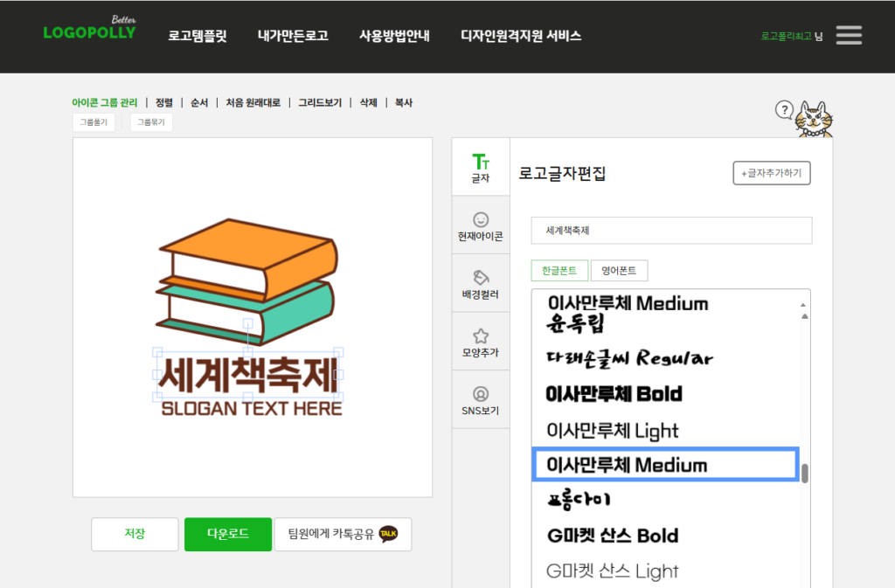Click the 그룹묶기 group button

[151, 122]
